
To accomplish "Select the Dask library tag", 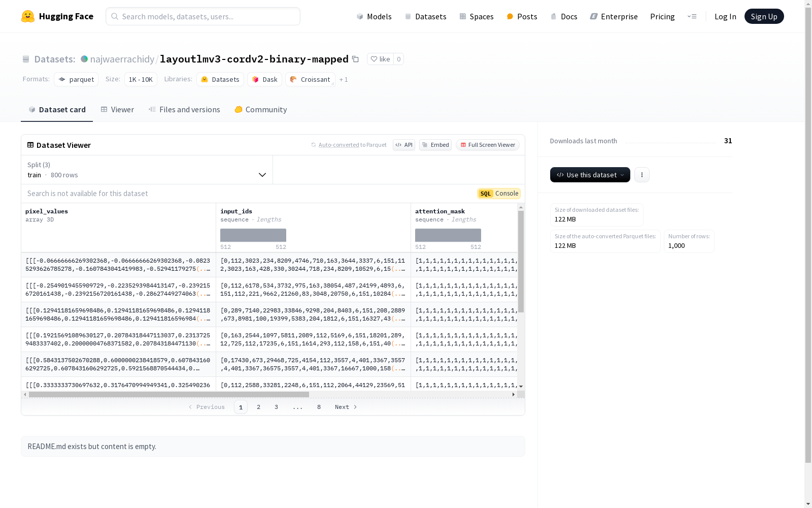I will [x=264, y=79].
